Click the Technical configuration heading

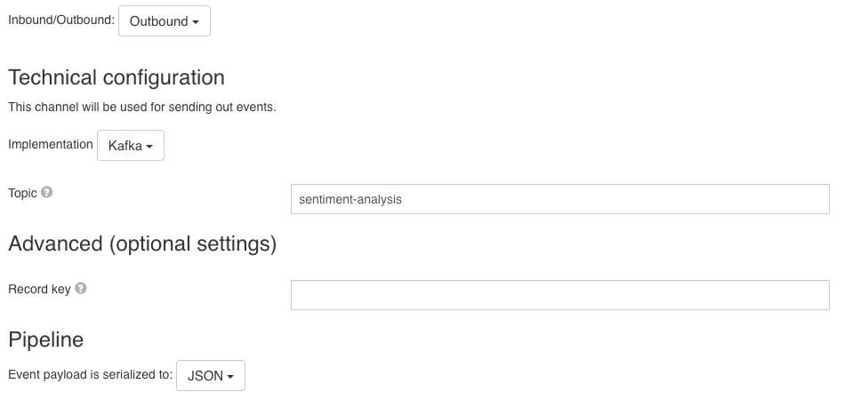[117, 77]
